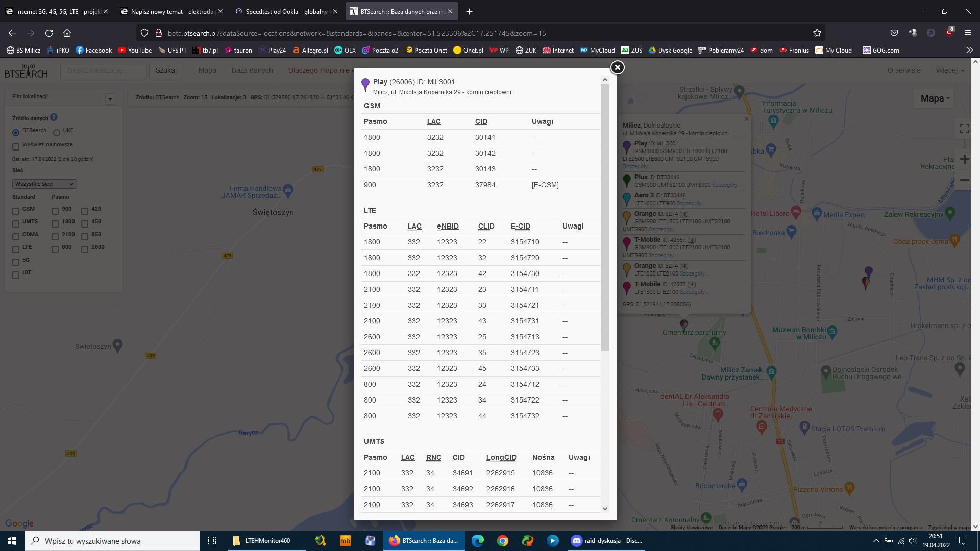Open the Windows Start menu
Viewport: 980px width, 551px height.
12,541
